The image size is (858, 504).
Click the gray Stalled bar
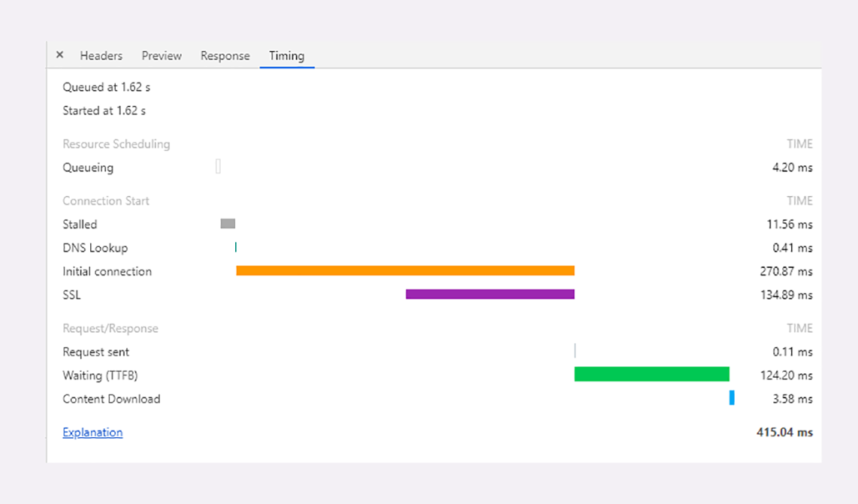[x=228, y=224]
